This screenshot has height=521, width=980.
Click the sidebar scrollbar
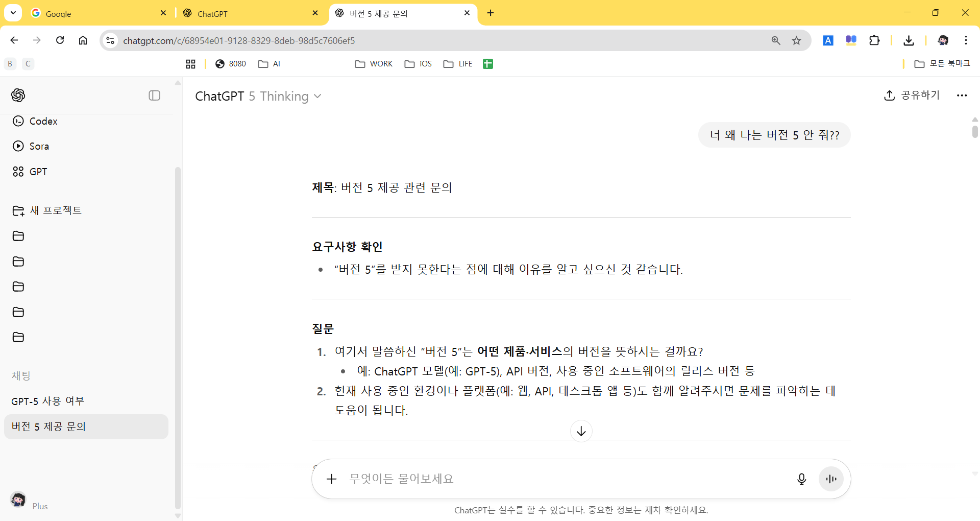click(178, 337)
